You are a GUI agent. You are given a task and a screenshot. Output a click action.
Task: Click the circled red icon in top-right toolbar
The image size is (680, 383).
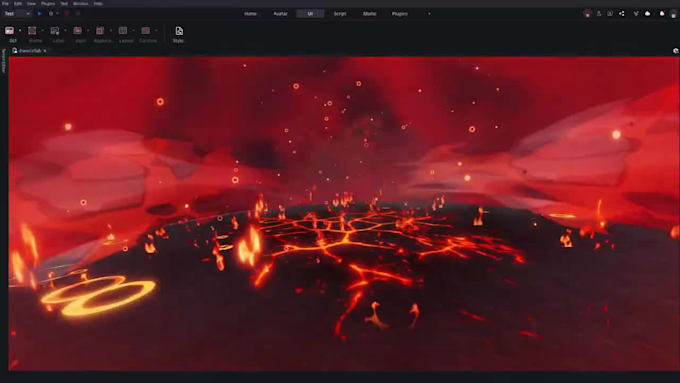pos(587,14)
